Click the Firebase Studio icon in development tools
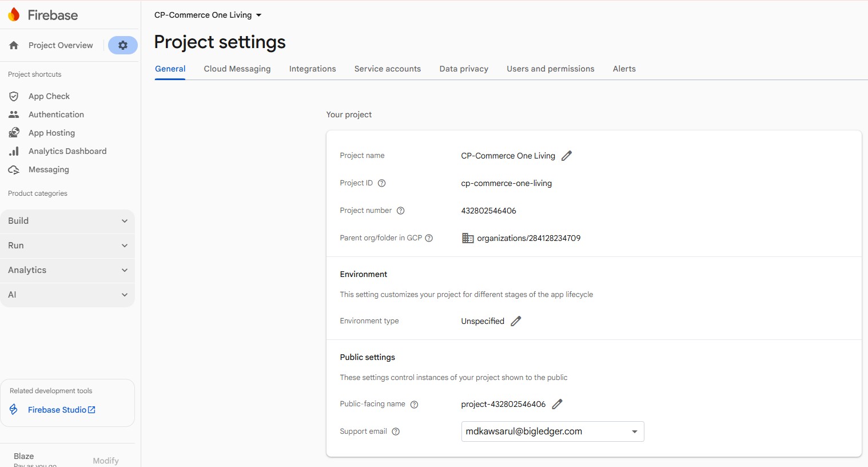Image resolution: width=868 pixels, height=467 pixels. pos(14,410)
